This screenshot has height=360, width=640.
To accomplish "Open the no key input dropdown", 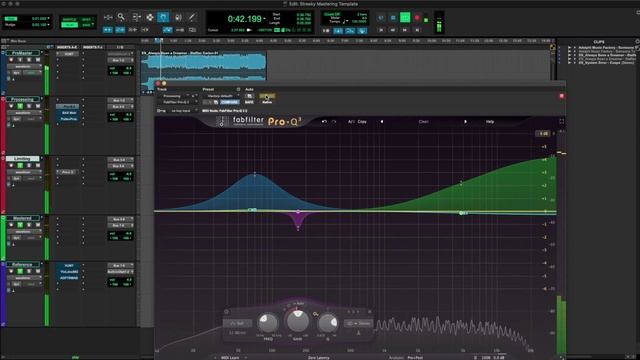I will pos(182,111).
